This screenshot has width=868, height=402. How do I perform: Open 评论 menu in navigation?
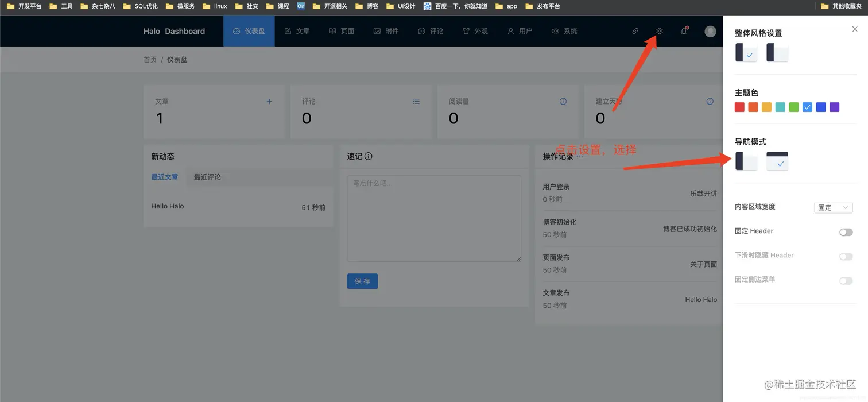click(x=431, y=31)
